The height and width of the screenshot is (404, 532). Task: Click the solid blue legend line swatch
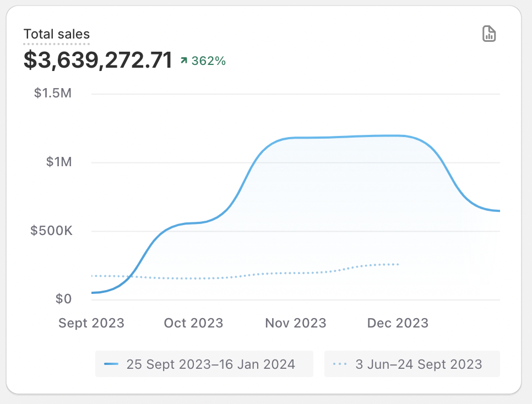[x=111, y=364]
